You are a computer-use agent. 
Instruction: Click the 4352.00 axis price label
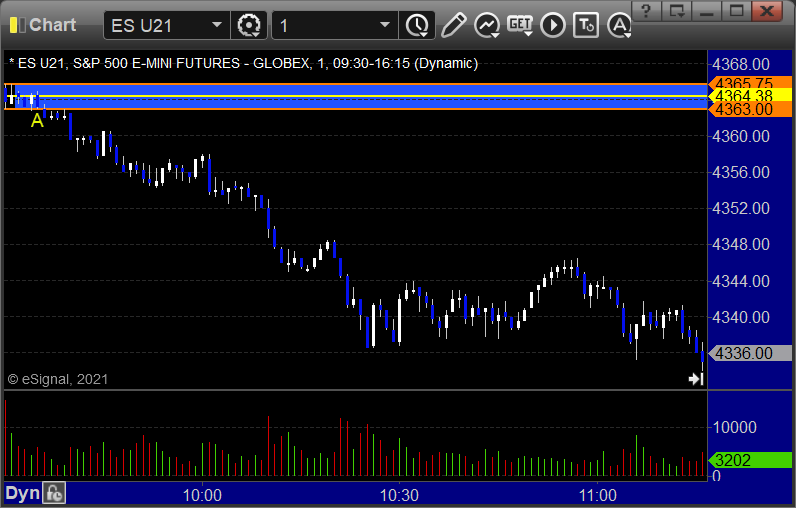(x=741, y=209)
